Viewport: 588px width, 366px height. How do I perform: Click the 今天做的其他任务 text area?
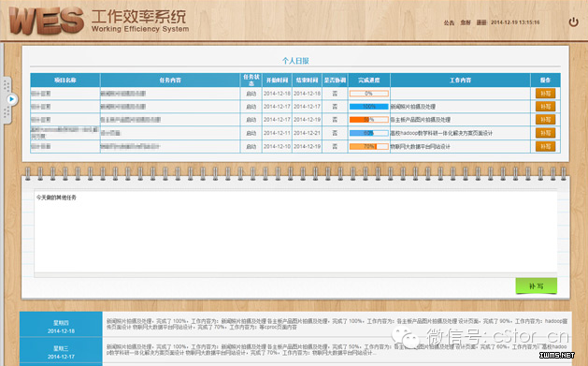(x=295, y=232)
